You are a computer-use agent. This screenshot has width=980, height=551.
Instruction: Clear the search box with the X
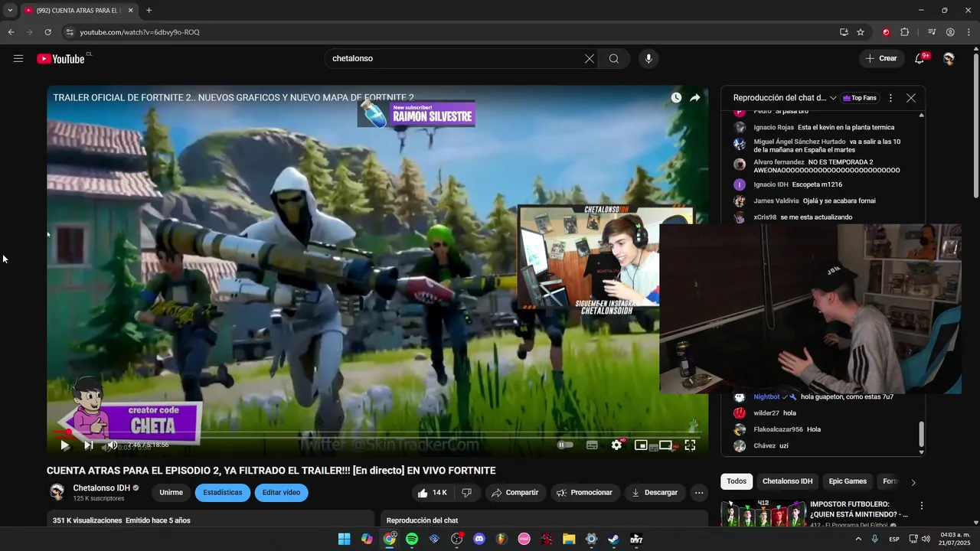pyautogui.click(x=590, y=59)
